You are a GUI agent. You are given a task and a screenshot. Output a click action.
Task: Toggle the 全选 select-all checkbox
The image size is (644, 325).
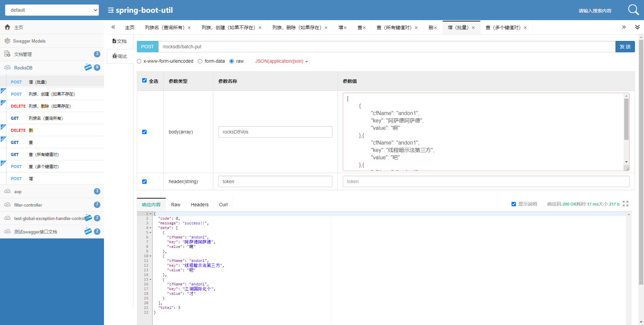pos(144,80)
